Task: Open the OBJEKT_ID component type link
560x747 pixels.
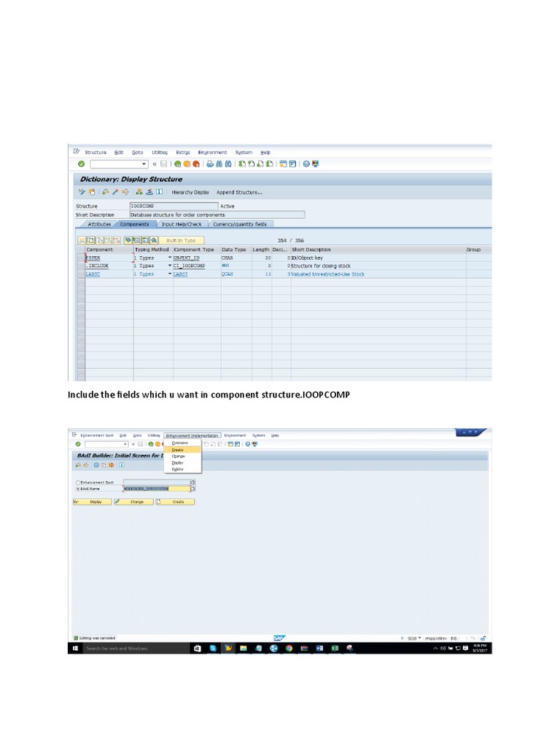Action: coord(186,258)
